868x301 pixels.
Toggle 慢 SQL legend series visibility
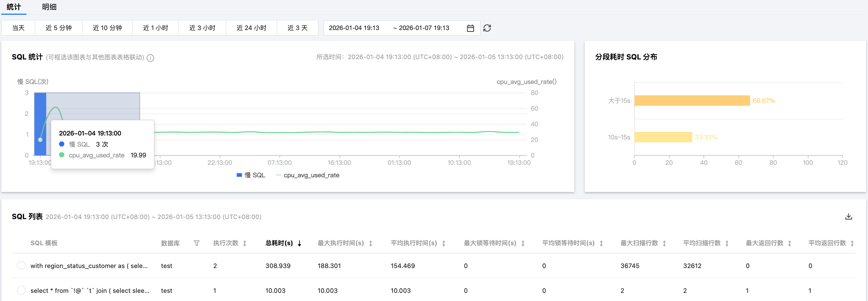251,175
